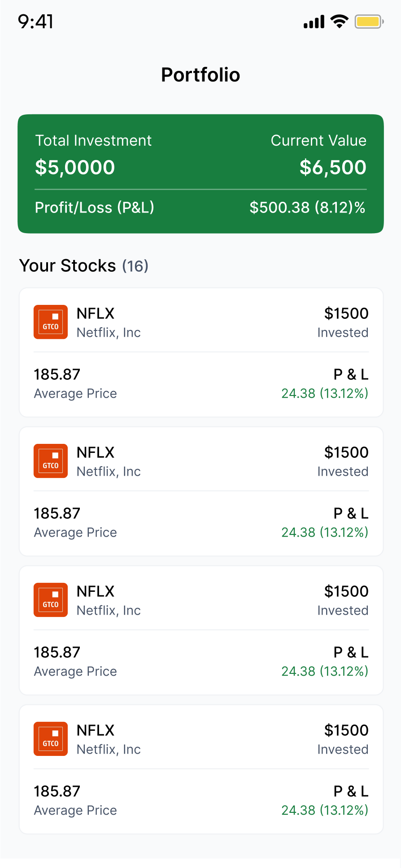Open the fourth card's Netflix, Inc name
The width and height of the screenshot is (401, 868).
coord(109,750)
